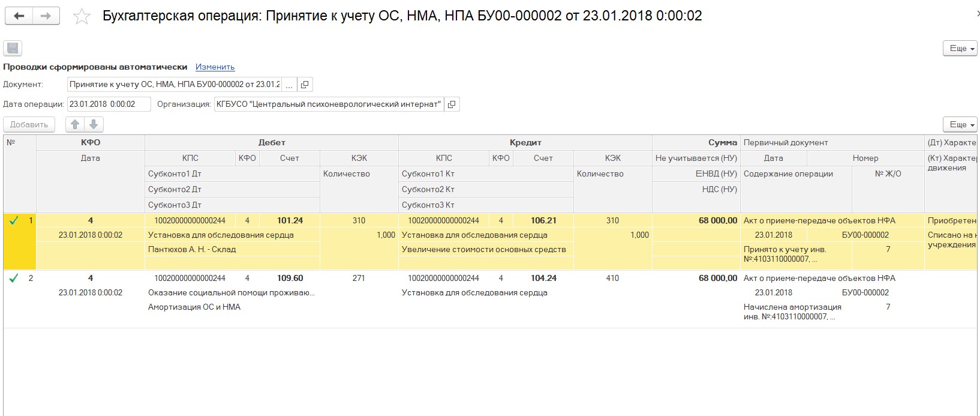Click the Добавить button
The height and width of the screenshot is (416, 980).
pos(29,124)
